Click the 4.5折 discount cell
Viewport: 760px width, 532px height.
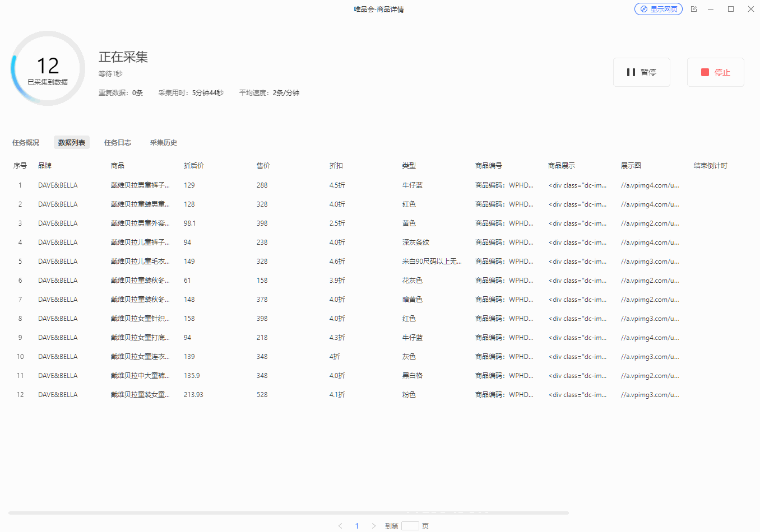point(337,185)
